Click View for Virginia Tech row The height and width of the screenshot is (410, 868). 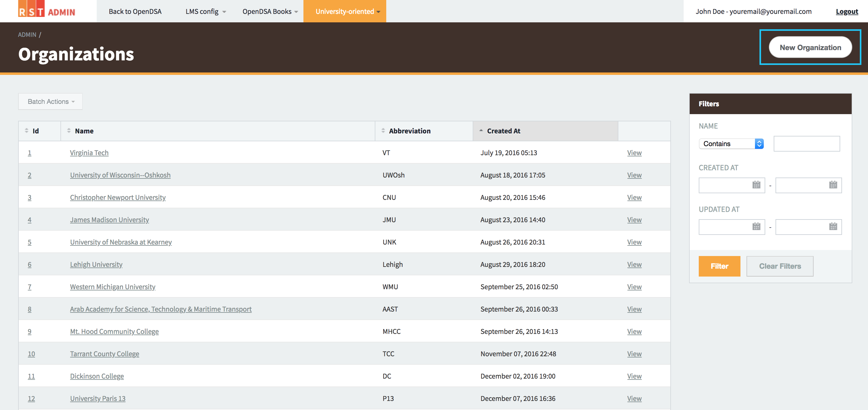click(x=634, y=153)
